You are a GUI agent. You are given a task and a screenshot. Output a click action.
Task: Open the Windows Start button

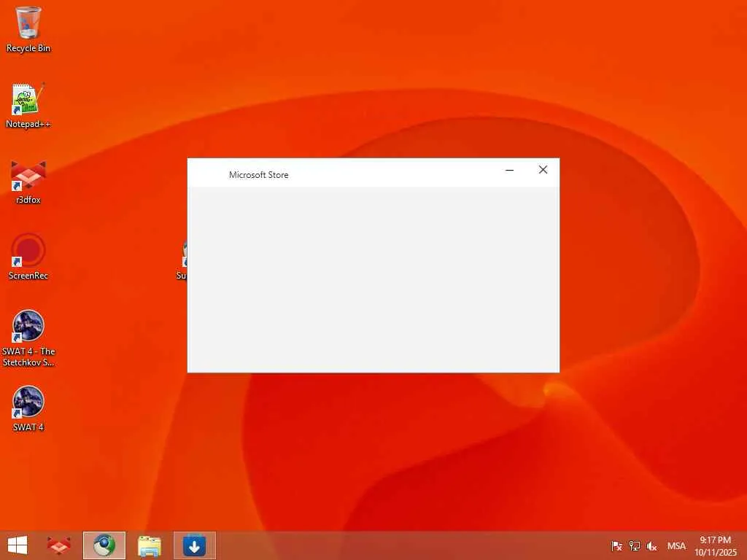pos(18,545)
